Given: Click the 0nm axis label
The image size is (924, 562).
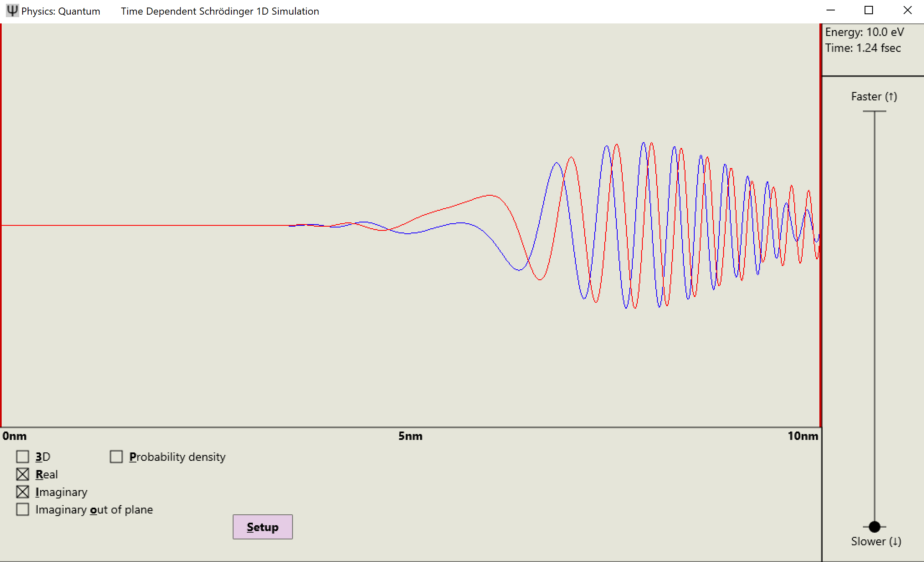Looking at the screenshot, I should 15,436.
